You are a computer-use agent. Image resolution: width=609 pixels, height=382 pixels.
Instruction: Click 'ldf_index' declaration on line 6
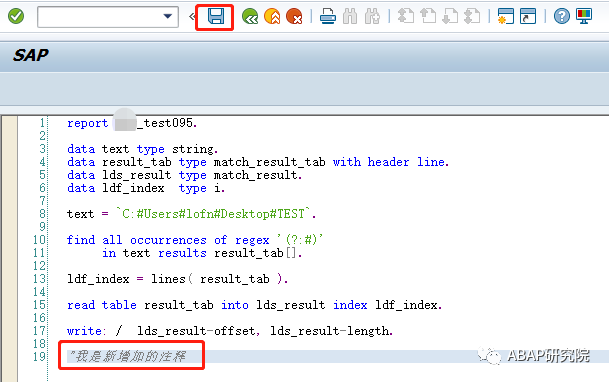coord(133,188)
